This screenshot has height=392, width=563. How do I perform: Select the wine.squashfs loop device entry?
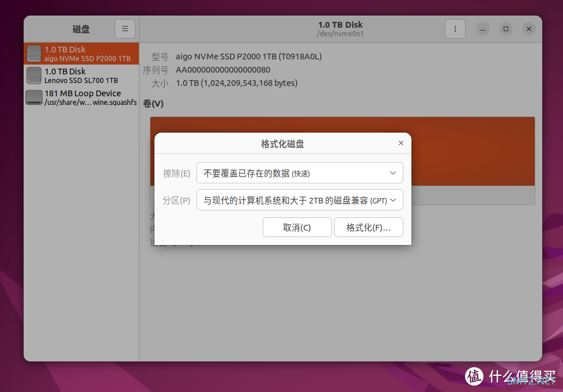pos(81,97)
